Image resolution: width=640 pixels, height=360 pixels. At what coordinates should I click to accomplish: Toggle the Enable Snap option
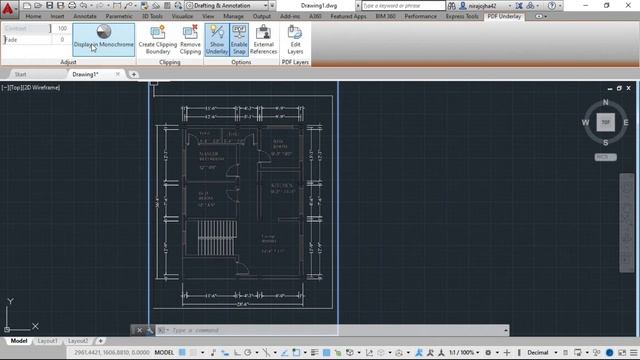[239, 40]
